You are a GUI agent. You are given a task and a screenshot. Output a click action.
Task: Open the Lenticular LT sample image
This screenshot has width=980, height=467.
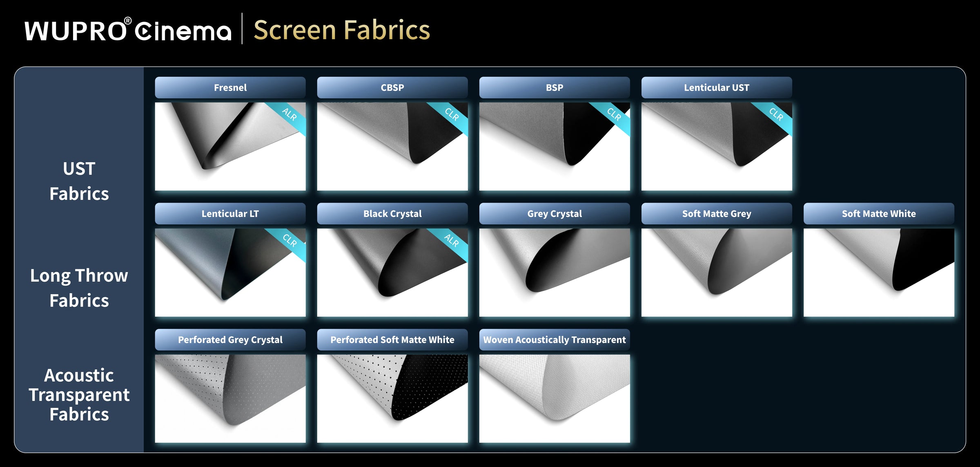[230, 273]
